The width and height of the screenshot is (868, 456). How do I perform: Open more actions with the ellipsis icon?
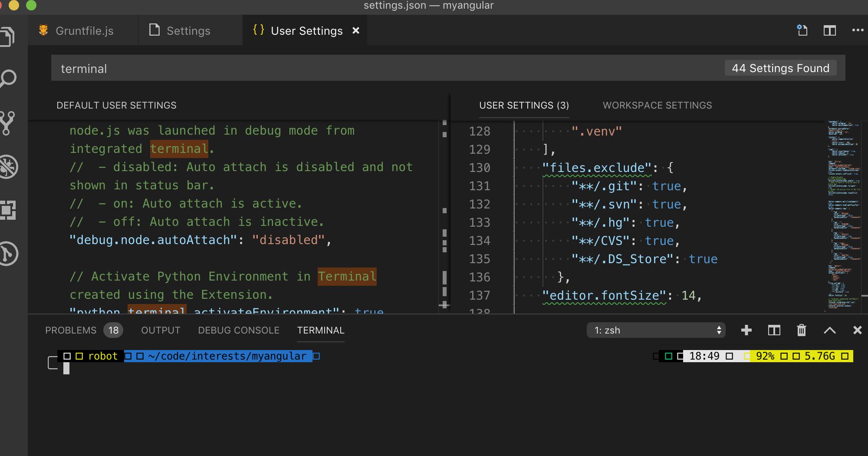point(858,30)
